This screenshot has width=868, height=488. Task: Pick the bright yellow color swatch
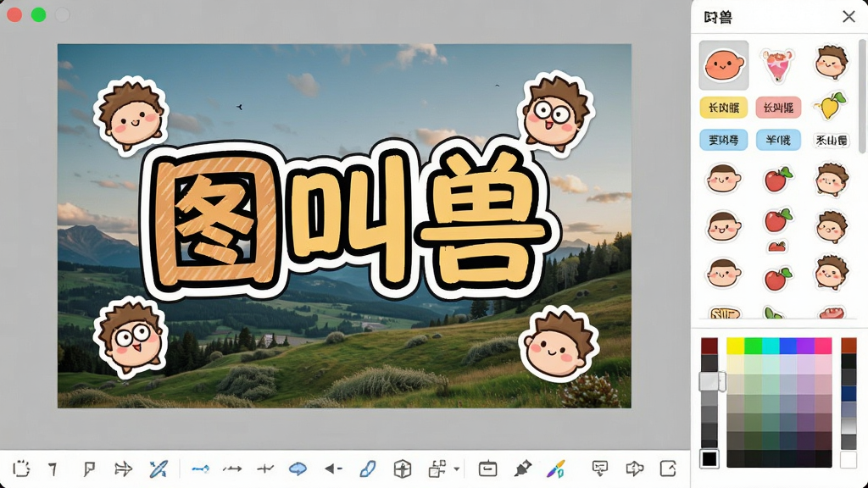736,346
